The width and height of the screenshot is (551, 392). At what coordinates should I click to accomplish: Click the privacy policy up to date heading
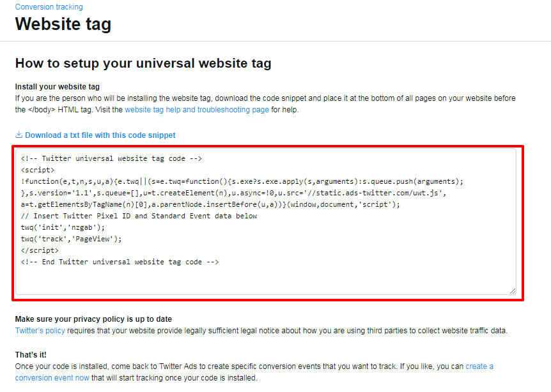pos(93,319)
